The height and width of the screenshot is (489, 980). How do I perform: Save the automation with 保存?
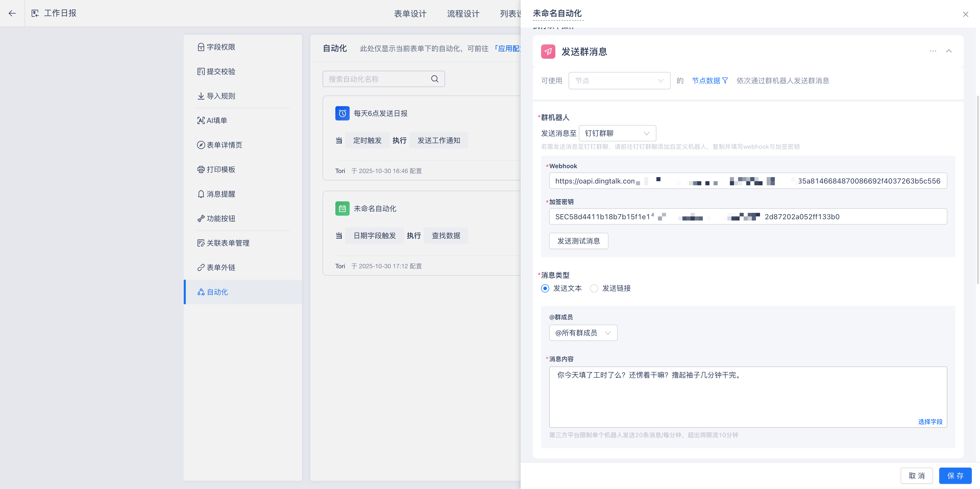955,476
